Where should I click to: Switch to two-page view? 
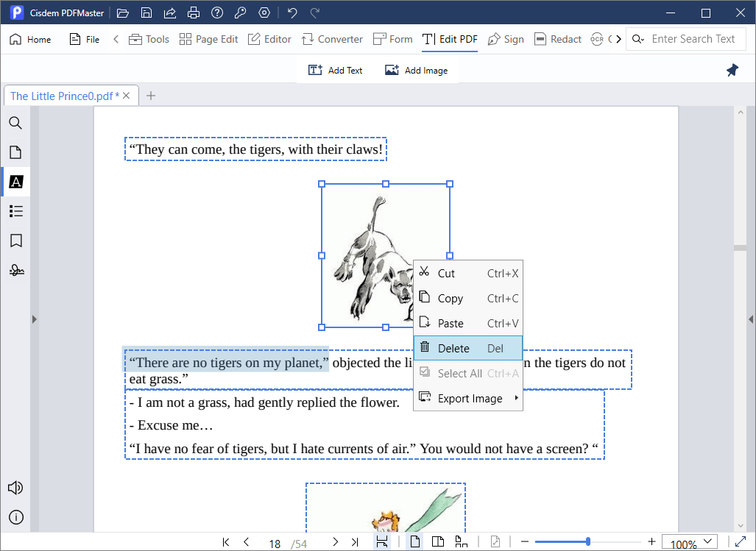(x=438, y=541)
